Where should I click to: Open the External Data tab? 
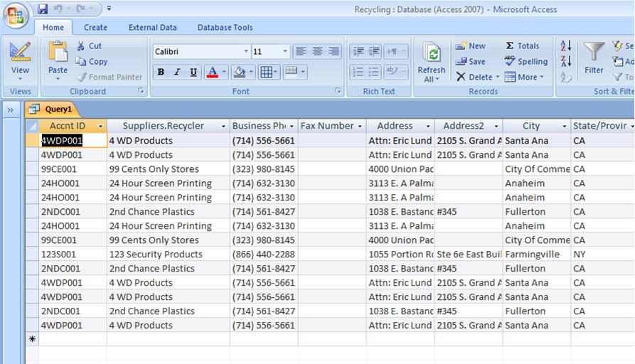pyautogui.click(x=152, y=28)
